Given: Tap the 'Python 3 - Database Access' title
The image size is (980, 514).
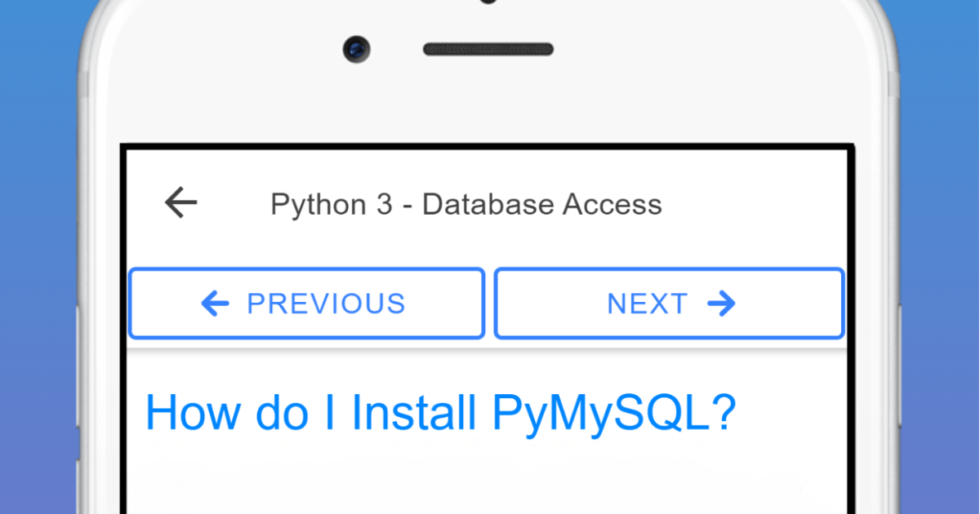Looking at the screenshot, I should tap(466, 204).
